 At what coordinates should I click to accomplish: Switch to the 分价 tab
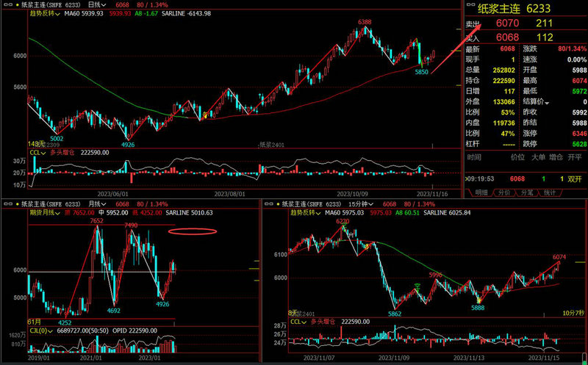pos(503,192)
